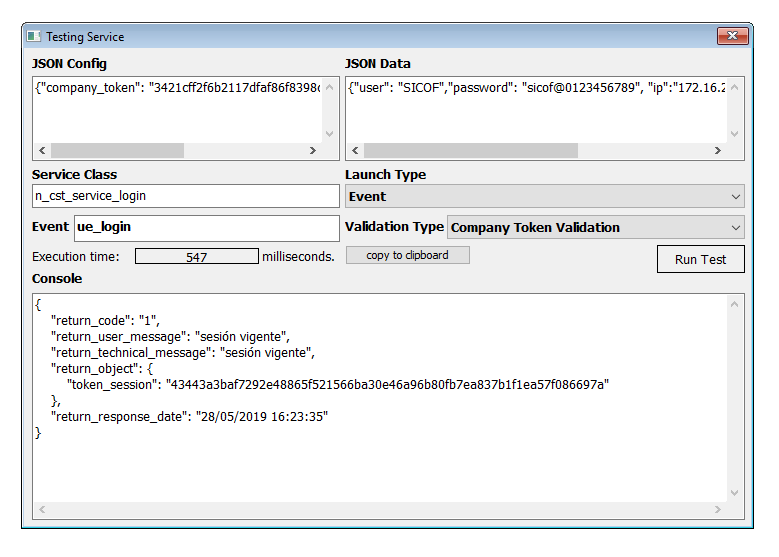Click the Execution time value box
The height and width of the screenshot is (557, 779).
click(x=196, y=257)
